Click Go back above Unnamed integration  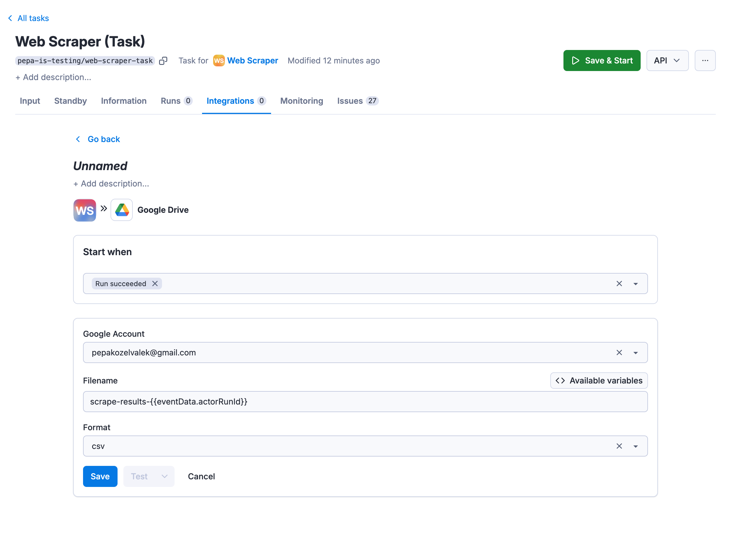click(x=104, y=139)
